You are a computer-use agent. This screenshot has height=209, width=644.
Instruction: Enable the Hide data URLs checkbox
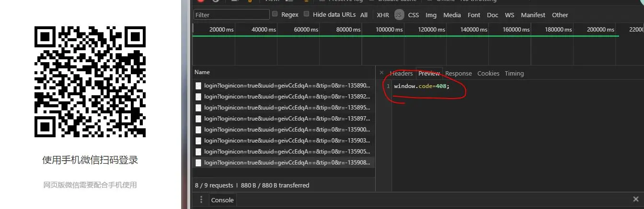pyautogui.click(x=307, y=14)
